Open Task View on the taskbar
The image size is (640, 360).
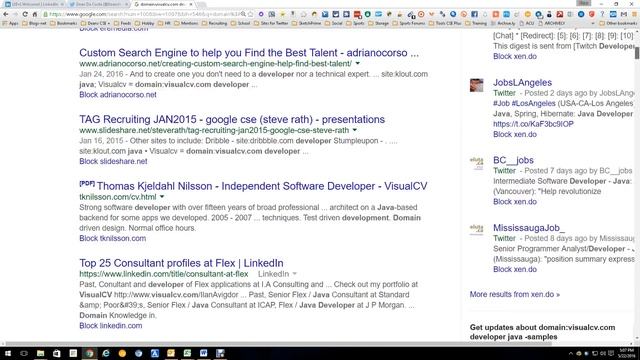(x=24, y=353)
